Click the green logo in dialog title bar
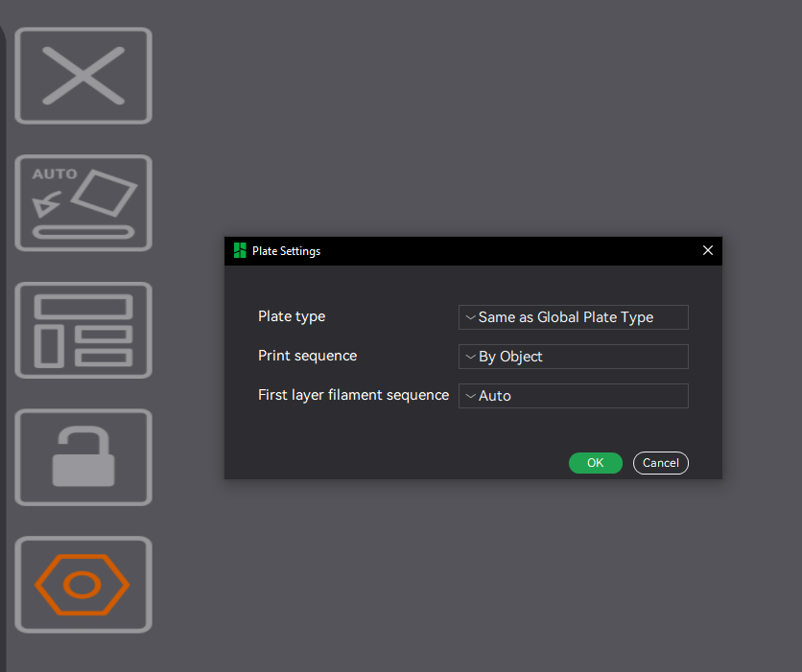 point(240,251)
